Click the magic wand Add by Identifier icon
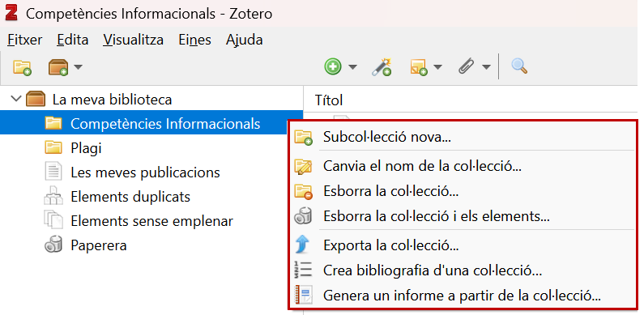The height and width of the screenshot is (315, 644). tap(382, 66)
